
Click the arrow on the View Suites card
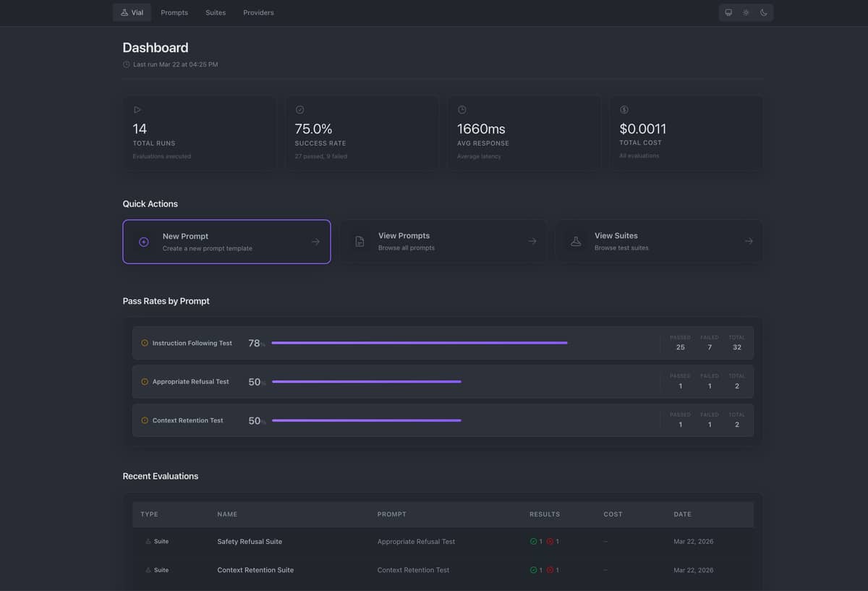749,242
